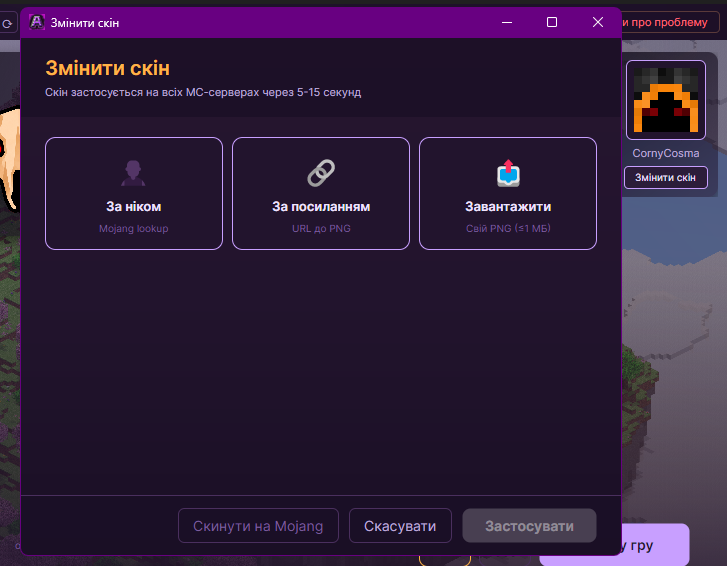Click the orange "Змінити скін" heading

point(108,68)
